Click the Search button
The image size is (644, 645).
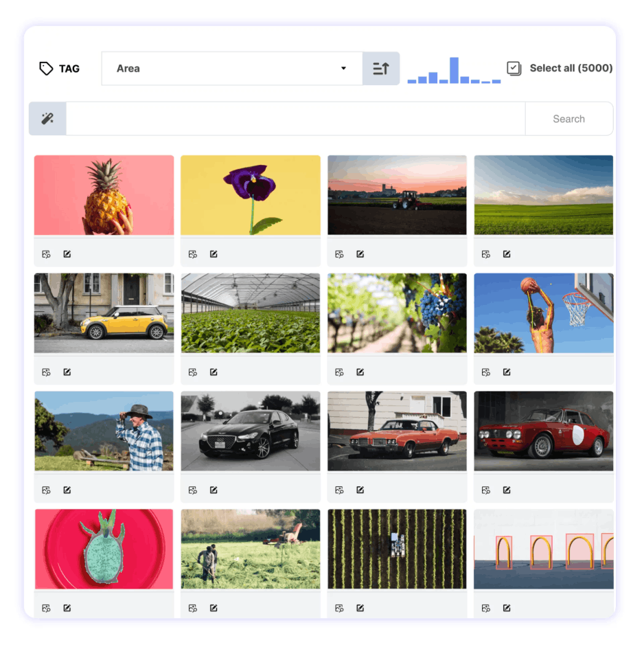tap(568, 118)
